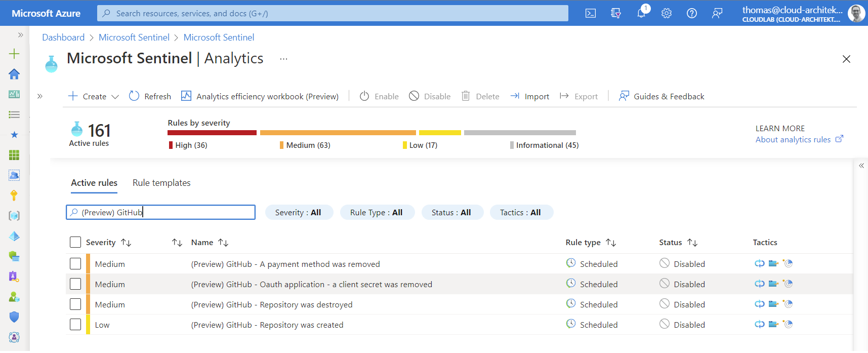The image size is (868, 353).
Task: Click the High (36) severity bar
Action: click(212, 133)
